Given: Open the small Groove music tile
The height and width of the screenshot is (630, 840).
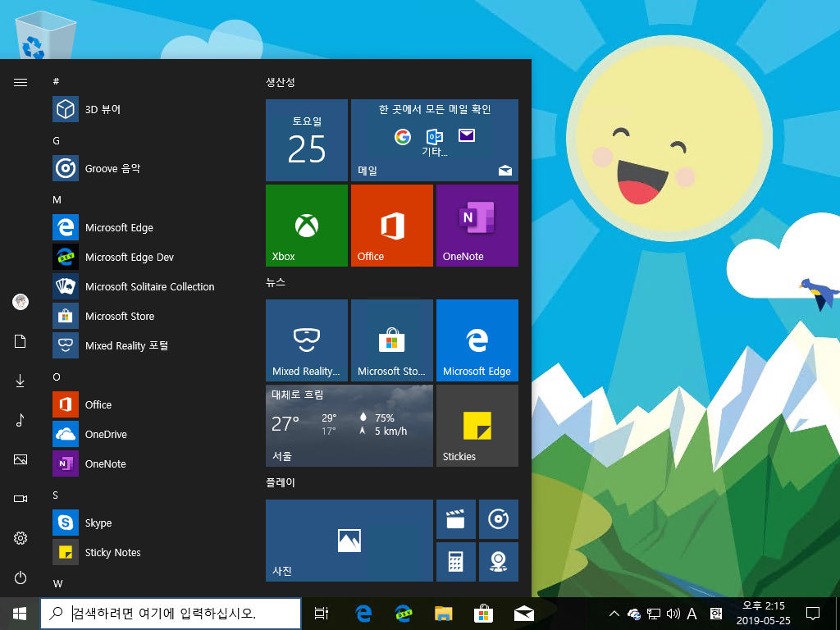Looking at the screenshot, I should click(499, 519).
